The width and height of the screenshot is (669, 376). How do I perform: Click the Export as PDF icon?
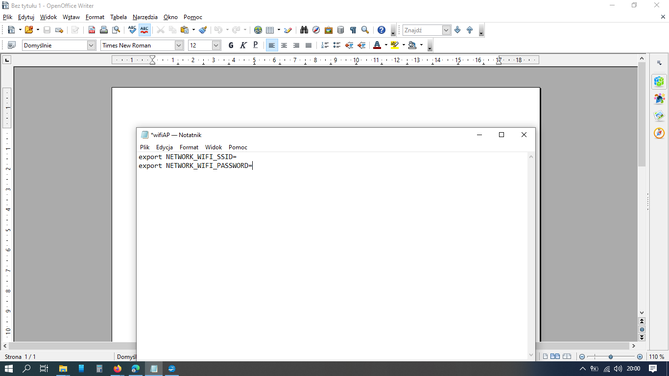point(91,30)
